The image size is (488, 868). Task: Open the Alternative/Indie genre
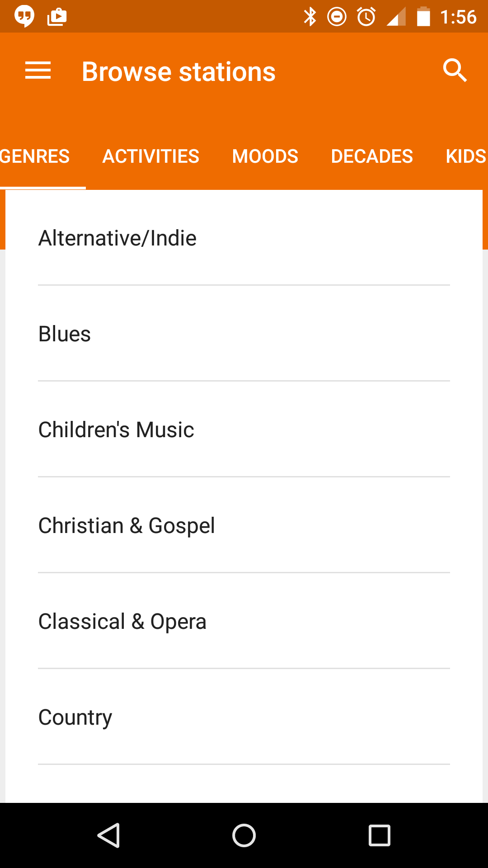(244, 238)
